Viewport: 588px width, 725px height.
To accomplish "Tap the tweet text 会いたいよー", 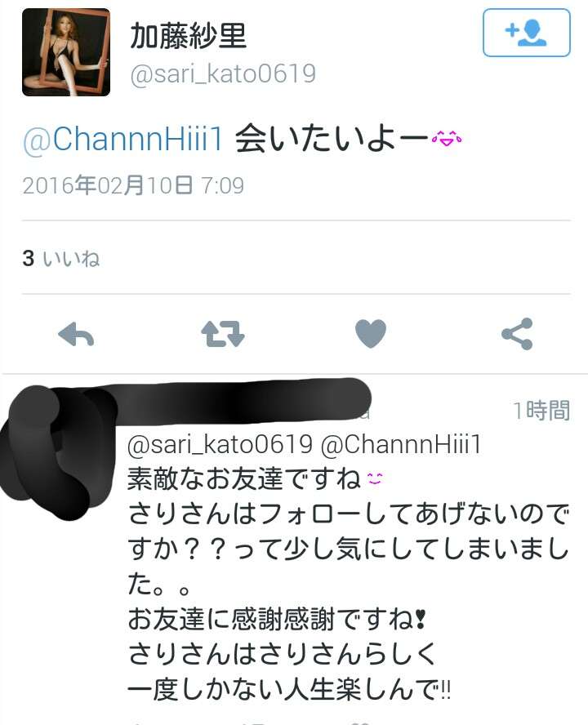I will point(332,138).
